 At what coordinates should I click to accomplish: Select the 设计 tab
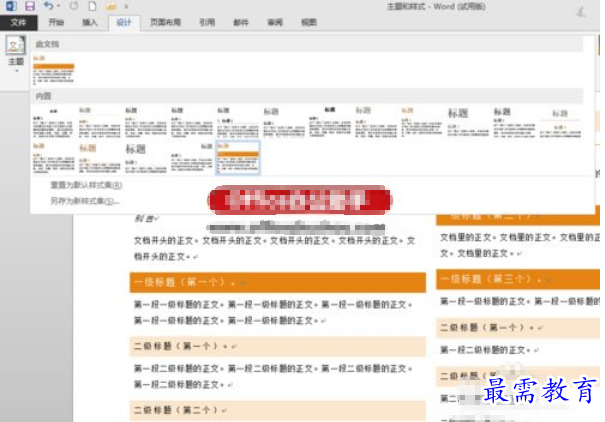click(124, 22)
